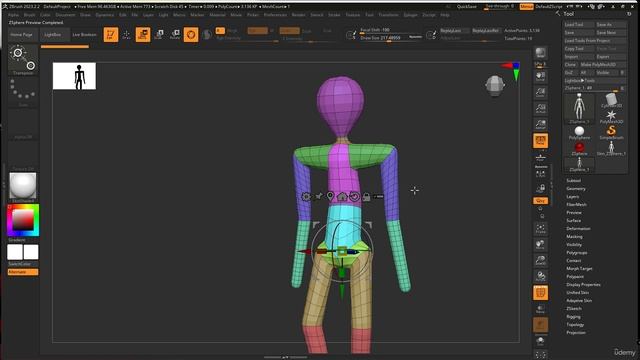Click the Actual size icon

[x=540, y=109]
